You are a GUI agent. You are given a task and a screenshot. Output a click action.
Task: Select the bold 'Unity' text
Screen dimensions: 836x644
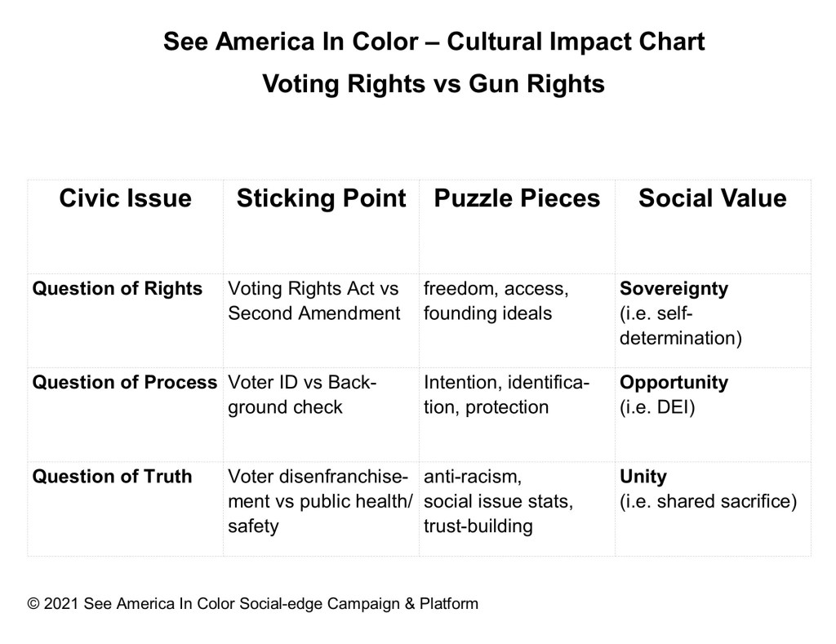click(x=643, y=477)
